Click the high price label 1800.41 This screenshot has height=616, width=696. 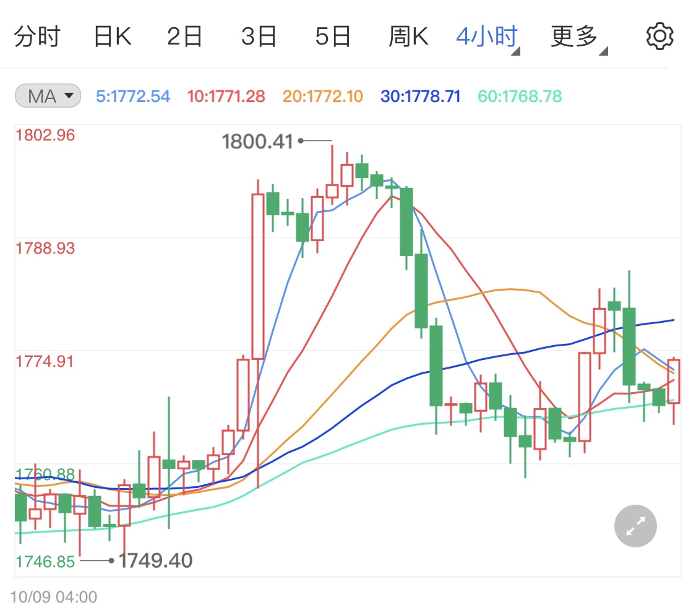[257, 142]
